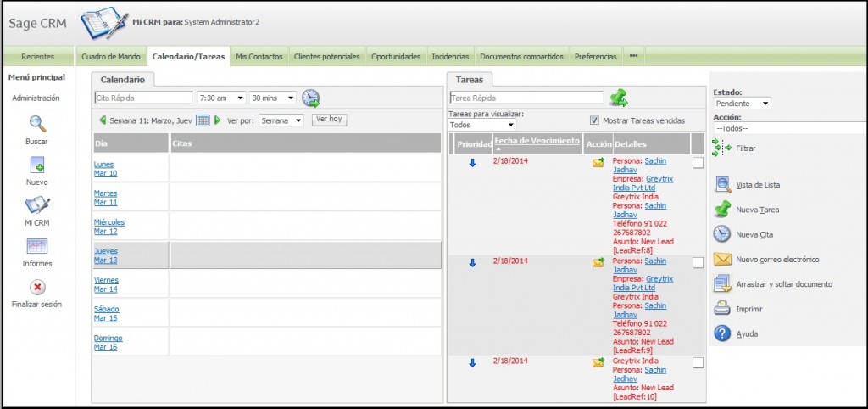Open Jueves Mar 13 day link

pos(106,255)
